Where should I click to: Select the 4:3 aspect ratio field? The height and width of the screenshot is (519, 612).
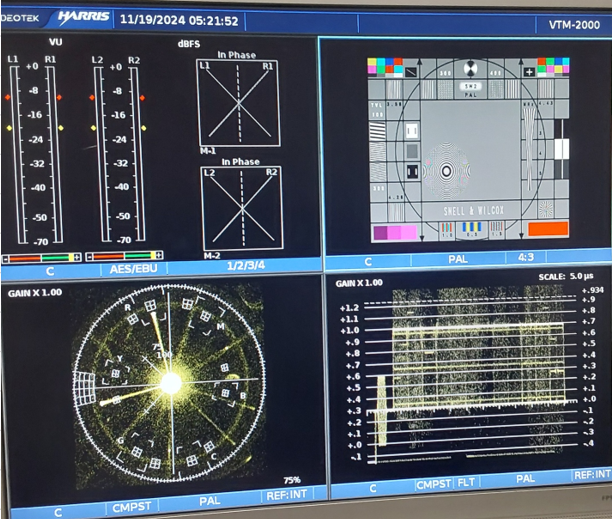tap(526, 257)
